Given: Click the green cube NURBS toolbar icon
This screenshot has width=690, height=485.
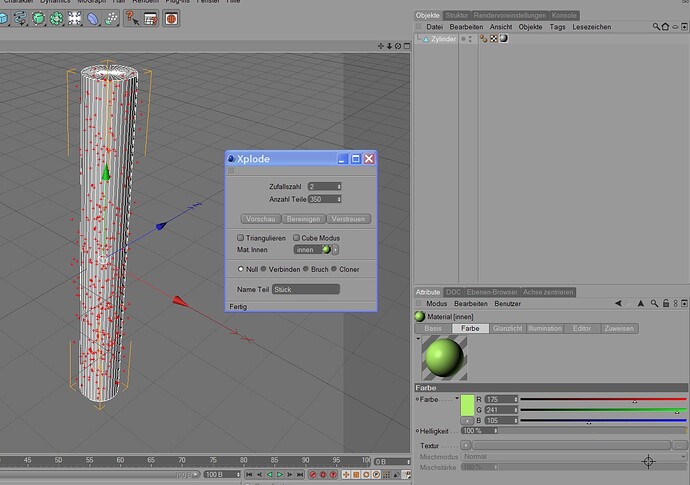Looking at the screenshot, I should tap(38, 18).
